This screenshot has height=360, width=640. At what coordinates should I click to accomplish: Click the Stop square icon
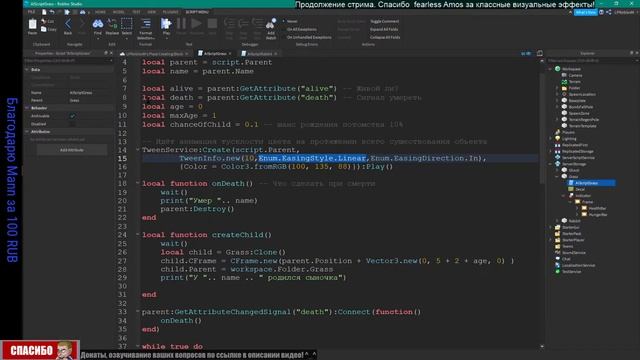(212, 24)
